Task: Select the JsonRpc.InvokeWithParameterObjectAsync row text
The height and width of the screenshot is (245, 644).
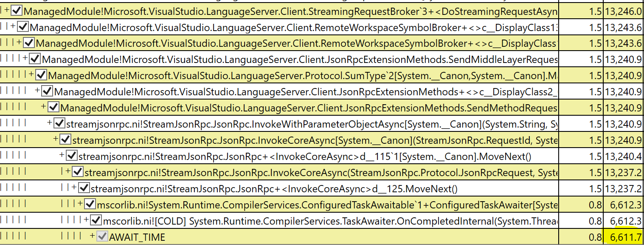Action: (x=312, y=124)
